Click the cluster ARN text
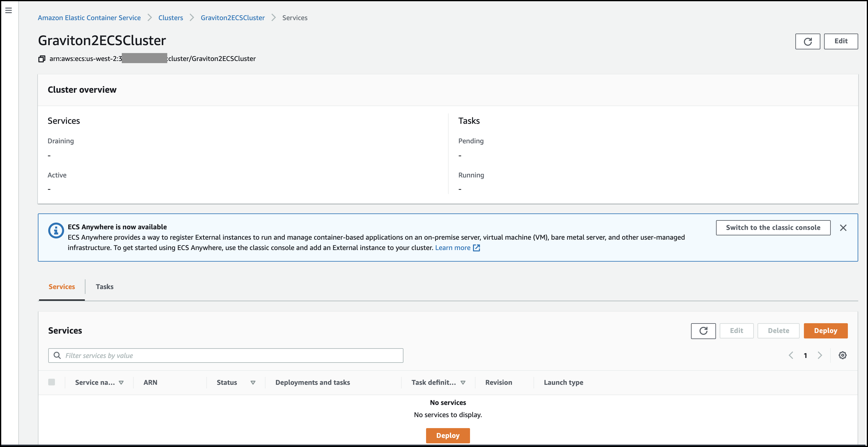 pos(153,59)
